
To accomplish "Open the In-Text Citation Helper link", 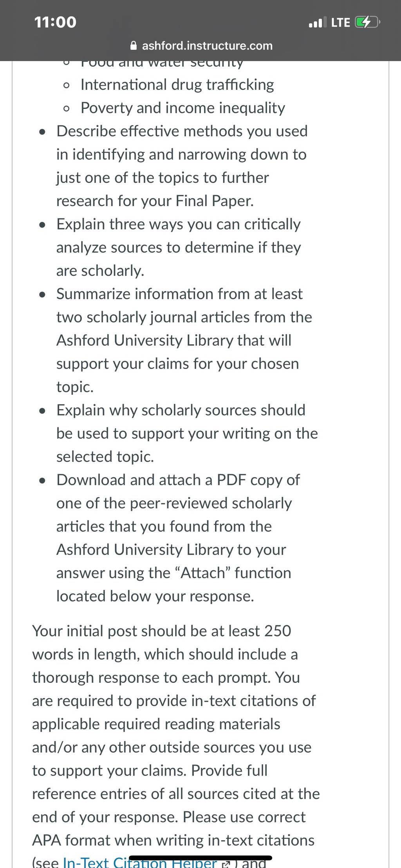I will point(140,862).
